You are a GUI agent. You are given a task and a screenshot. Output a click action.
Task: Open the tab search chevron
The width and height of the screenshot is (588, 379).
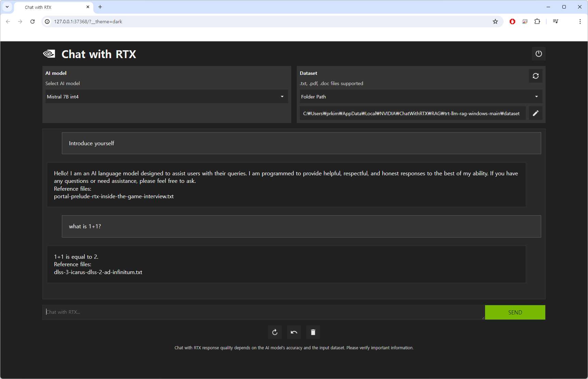7,7
